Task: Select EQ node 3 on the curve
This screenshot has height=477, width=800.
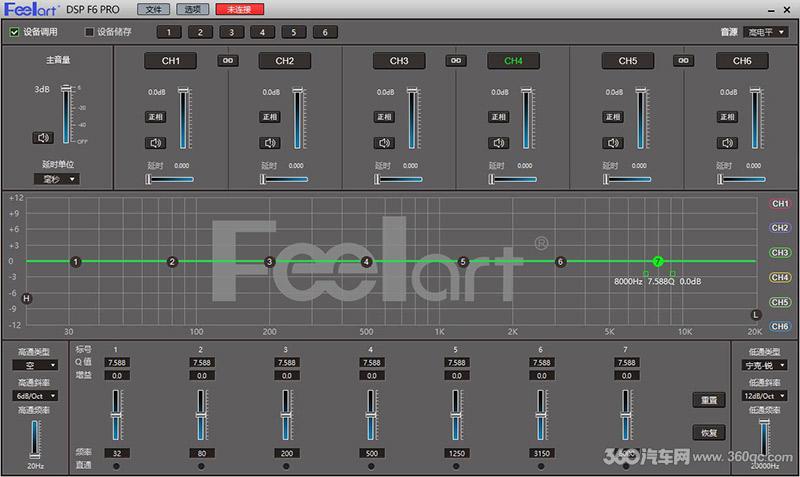Action: click(269, 262)
